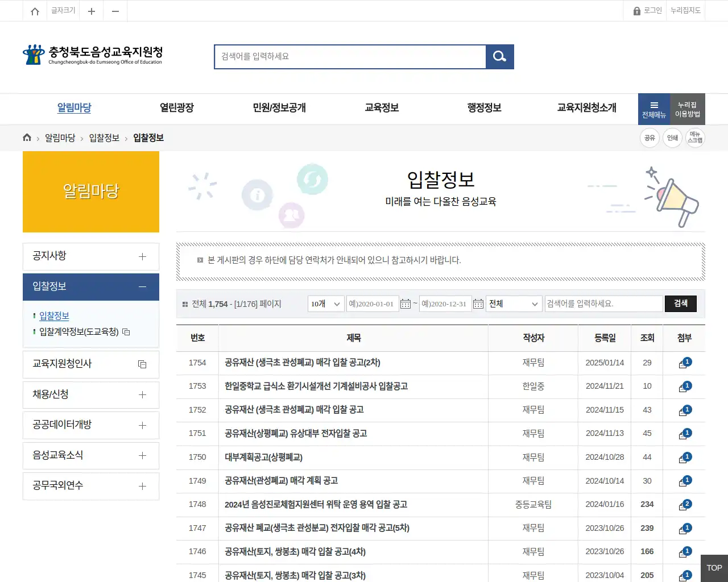Click the black 검색 button
This screenshot has width=728, height=582.
tap(681, 304)
